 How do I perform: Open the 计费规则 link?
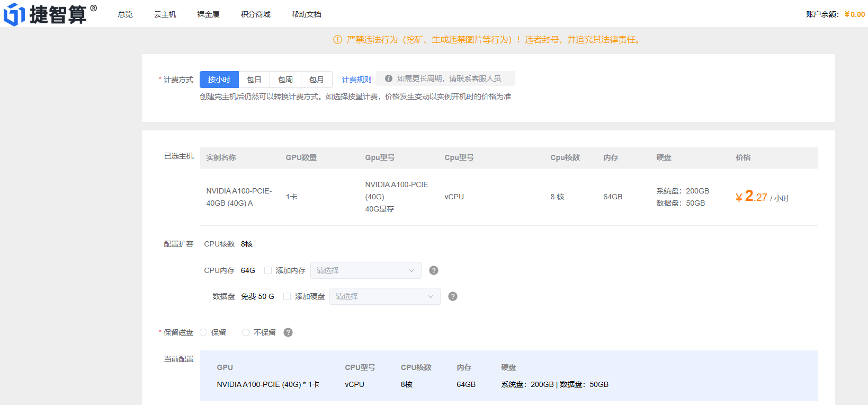356,80
